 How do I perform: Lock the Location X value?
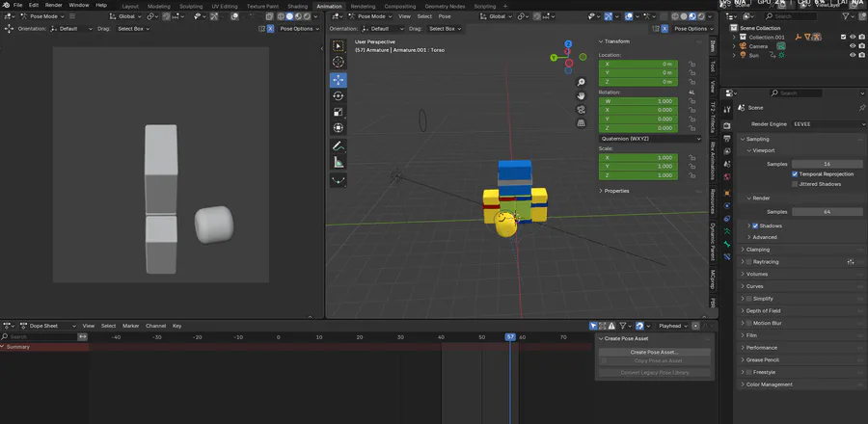click(692, 65)
